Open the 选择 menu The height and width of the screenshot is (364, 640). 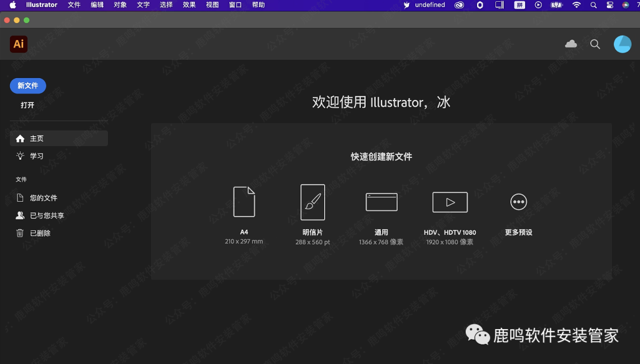point(166,5)
